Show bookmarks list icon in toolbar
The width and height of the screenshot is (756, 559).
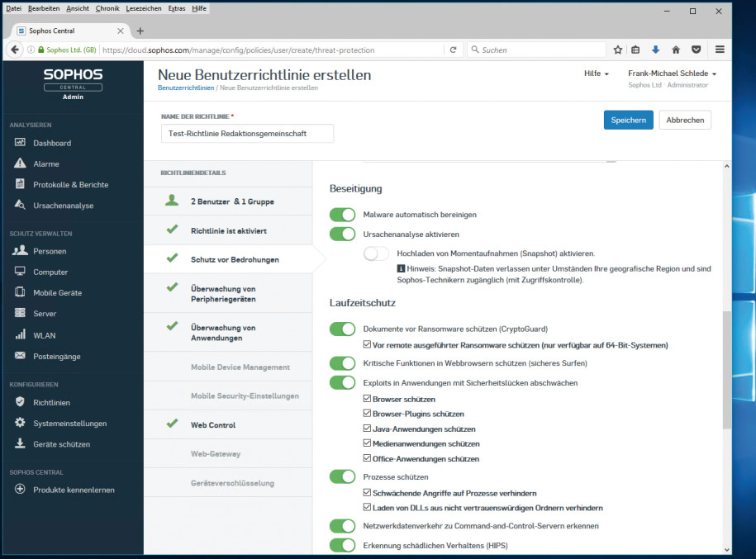click(635, 50)
